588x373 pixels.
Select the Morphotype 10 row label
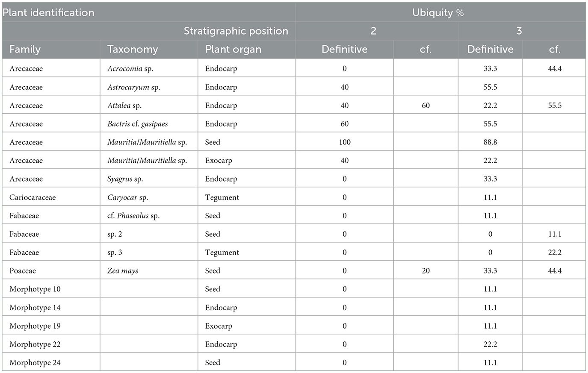(x=35, y=289)
